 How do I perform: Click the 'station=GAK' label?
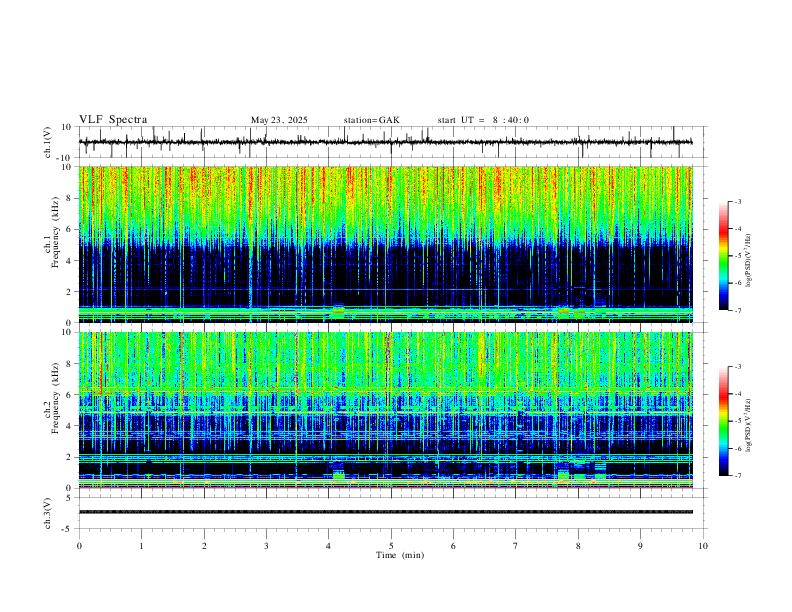click(371, 120)
